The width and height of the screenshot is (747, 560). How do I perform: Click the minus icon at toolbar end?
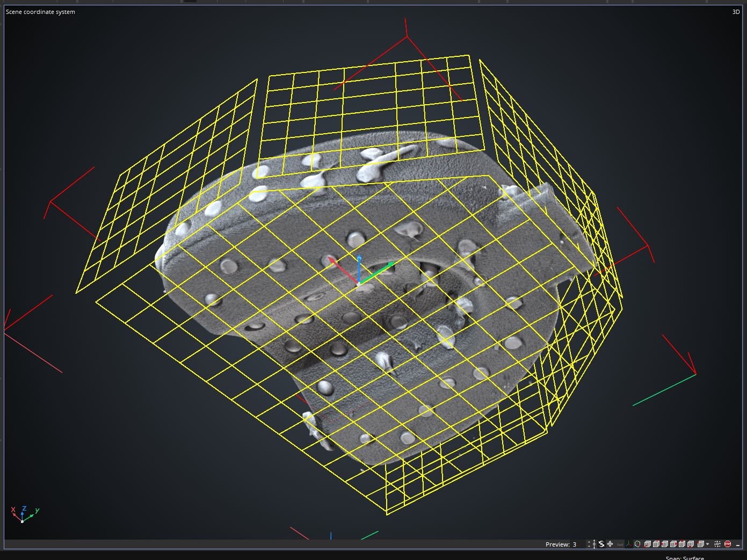[738, 546]
